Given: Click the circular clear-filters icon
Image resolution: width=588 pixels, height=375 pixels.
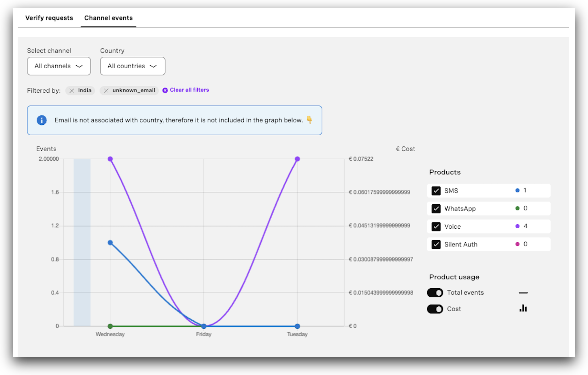Looking at the screenshot, I should (x=165, y=90).
